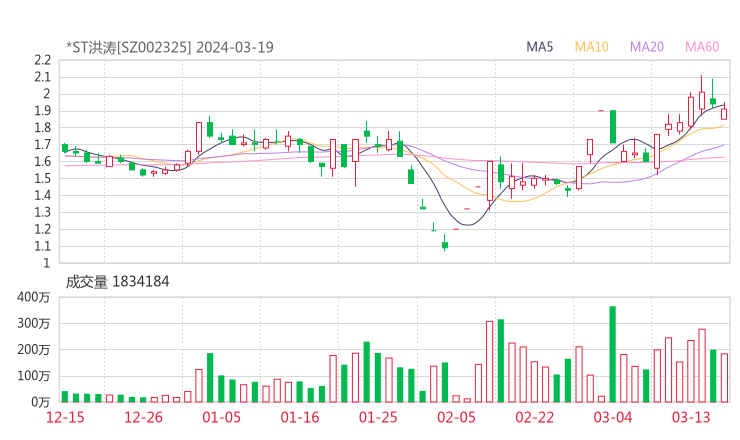Click the 2.2 price axis label
This screenshot has height=440, width=740.
pyautogui.click(x=42, y=60)
